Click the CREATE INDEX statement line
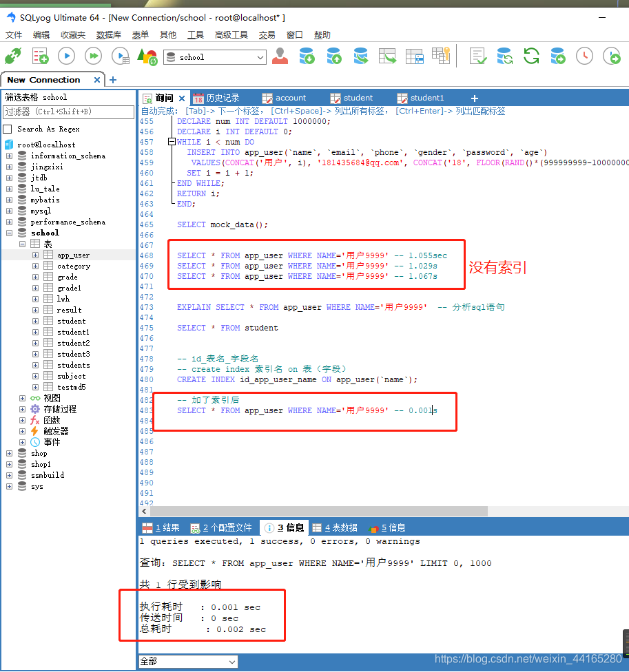 (297, 379)
